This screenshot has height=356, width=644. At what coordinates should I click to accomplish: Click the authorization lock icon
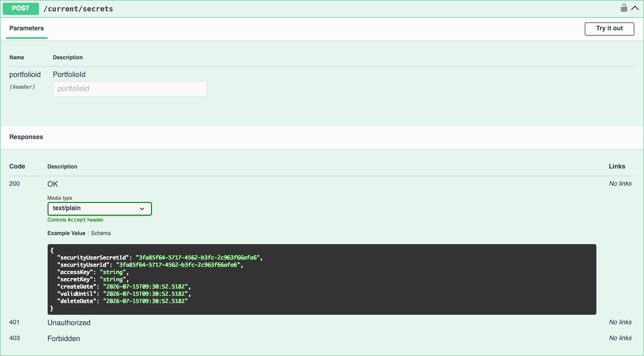(624, 8)
